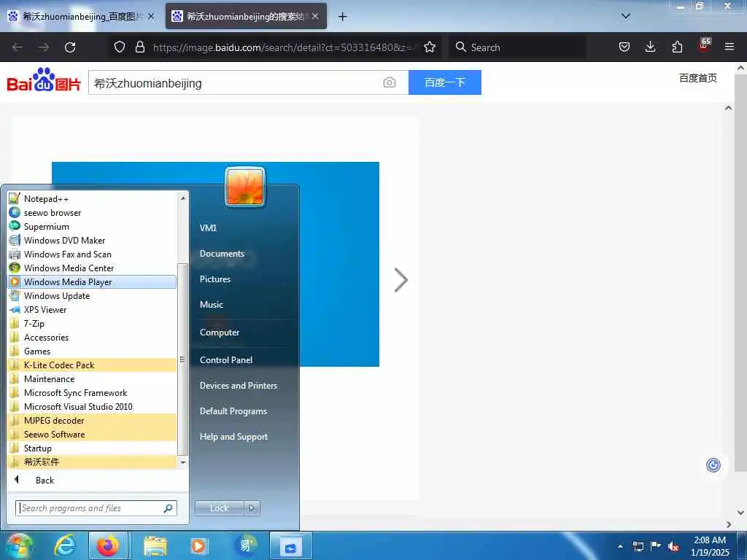Click the 百度一下 search button
The height and width of the screenshot is (560, 747).
click(445, 82)
